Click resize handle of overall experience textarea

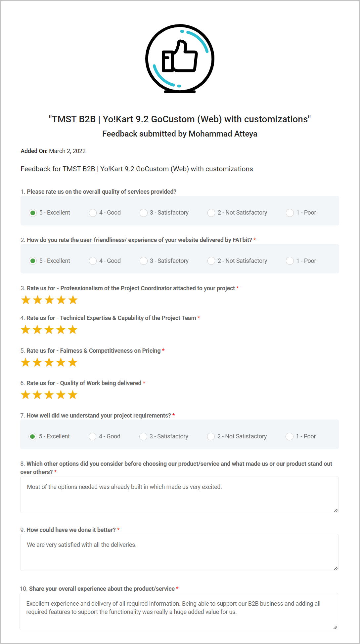(x=335, y=627)
